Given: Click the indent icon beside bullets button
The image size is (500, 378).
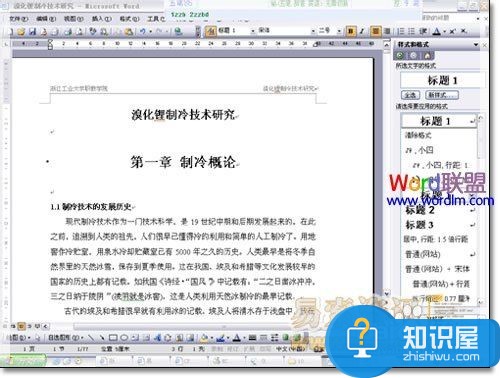Looking at the screenshot, I should click(x=423, y=31).
